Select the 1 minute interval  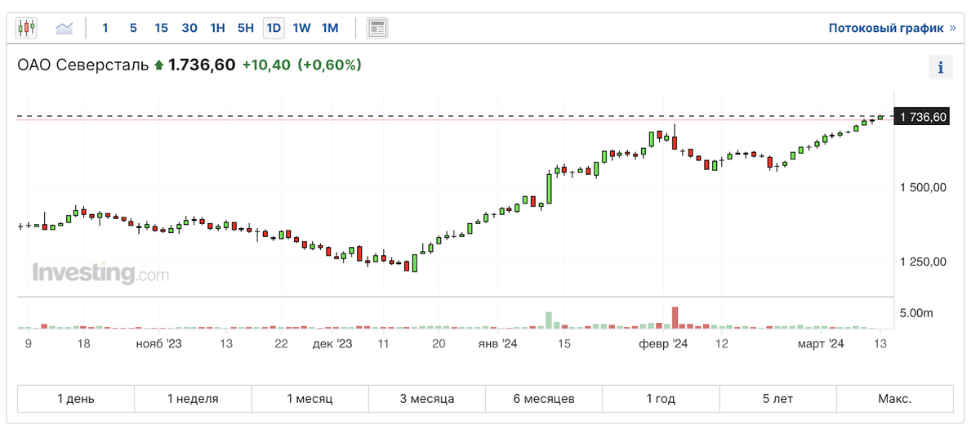[x=105, y=28]
